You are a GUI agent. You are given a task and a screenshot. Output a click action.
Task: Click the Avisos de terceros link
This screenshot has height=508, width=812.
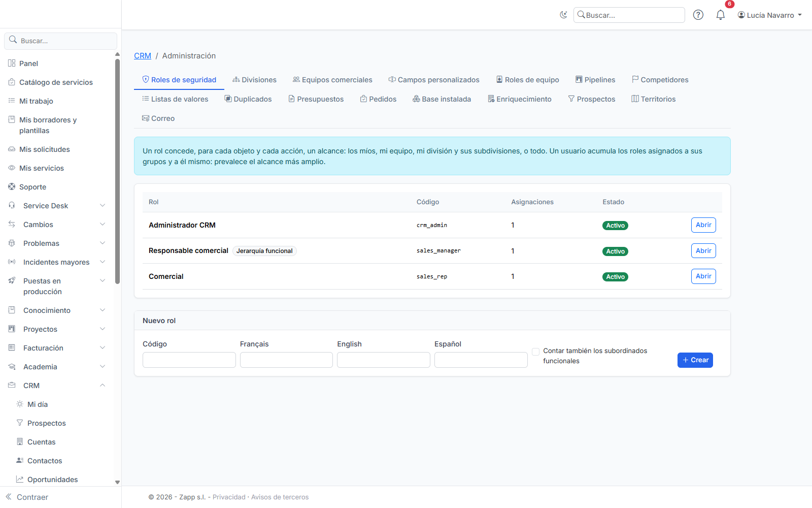coord(280,497)
